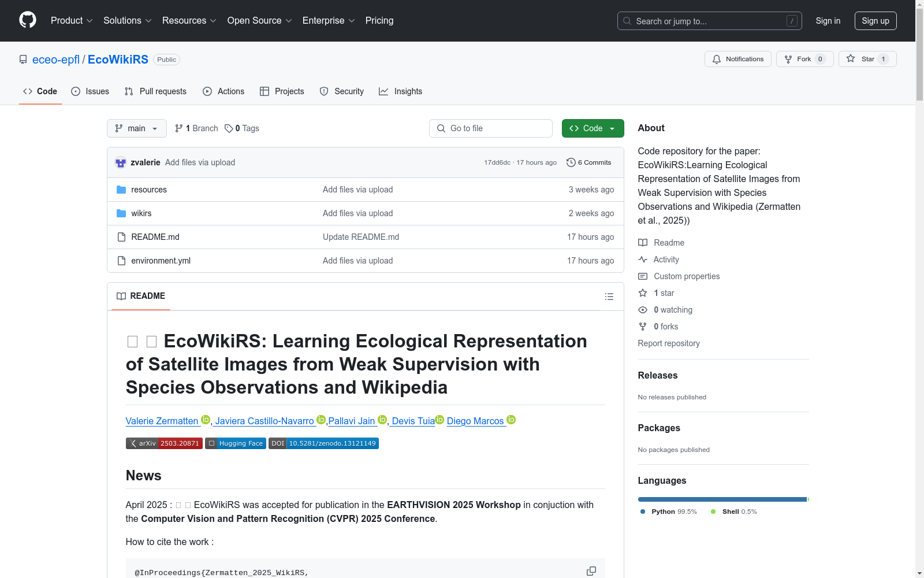Copy the citation code block
The image size is (924, 578).
591,571
